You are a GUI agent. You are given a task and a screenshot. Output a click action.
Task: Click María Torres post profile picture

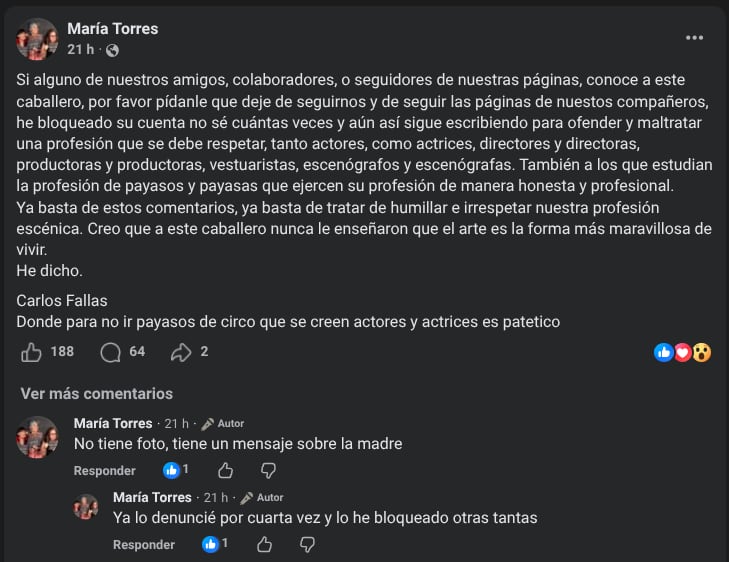coord(37,39)
